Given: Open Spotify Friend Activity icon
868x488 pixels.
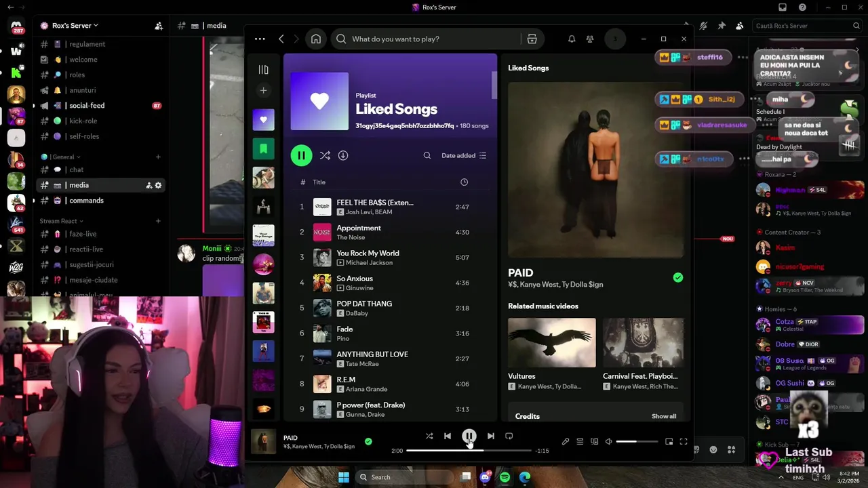Looking at the screenshot, I should pyautogui.click(x=590, y=39).
